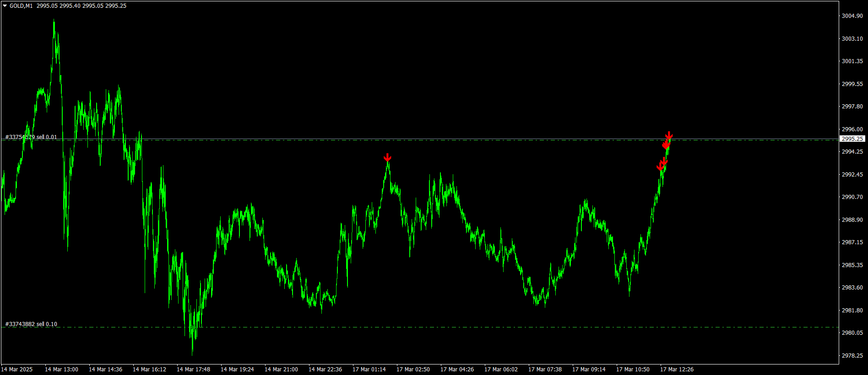868x375 pixels.
Task: Click the 3001.35 price level
Action: coord(852,61)
